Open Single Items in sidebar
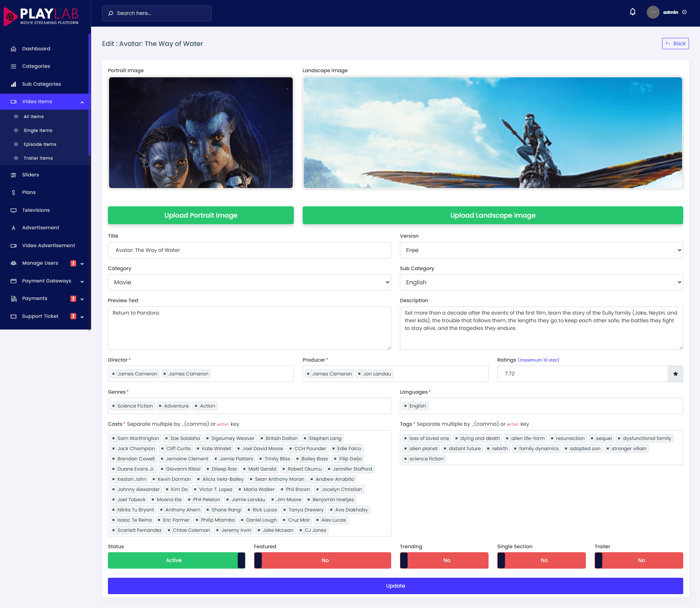The image size is (700, 608). click(x=38, y=130)
